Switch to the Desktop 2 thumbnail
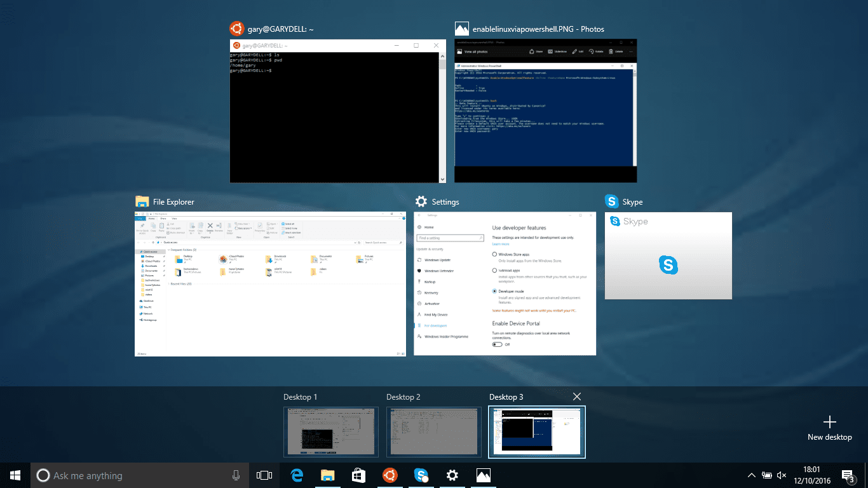868x488 pixels. tap(433, 432)
